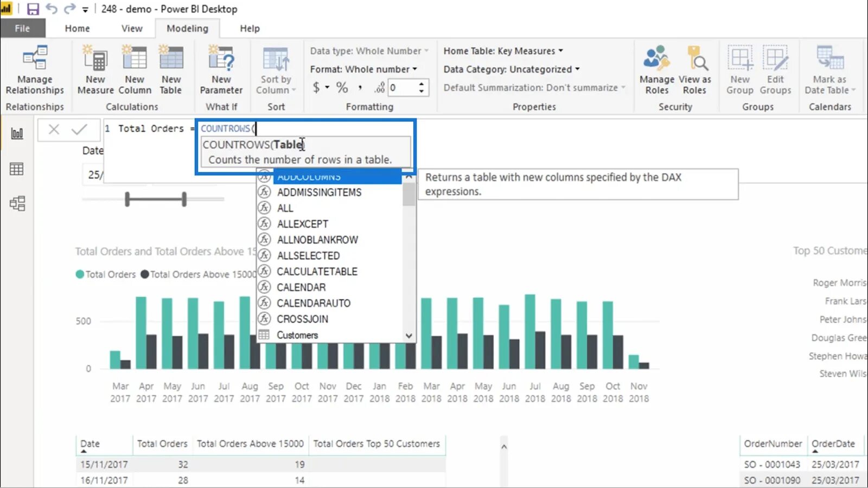This screenshot has width=868, height=488.
Task: Click Total Orders column header
Action: [162, 444]
